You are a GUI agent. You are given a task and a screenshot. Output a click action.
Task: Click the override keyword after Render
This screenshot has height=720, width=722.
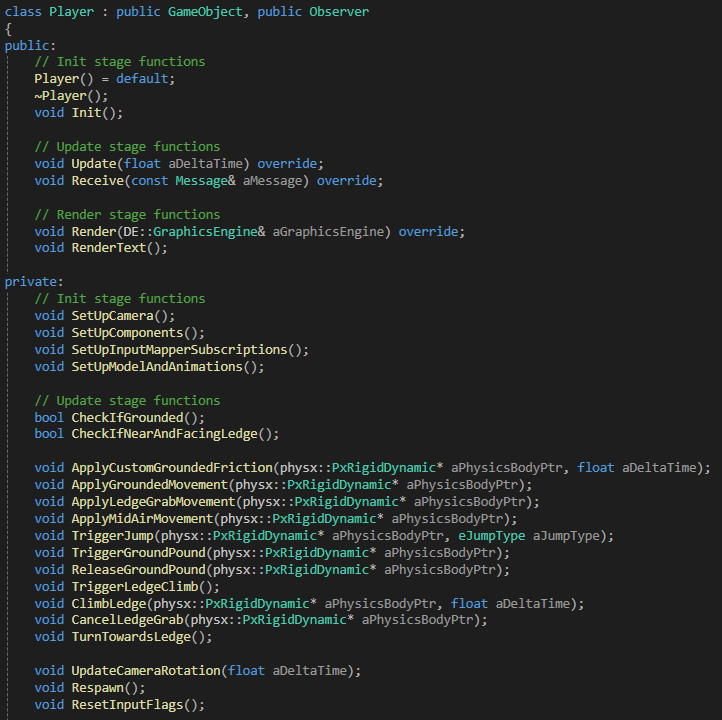tap(428, 231)
